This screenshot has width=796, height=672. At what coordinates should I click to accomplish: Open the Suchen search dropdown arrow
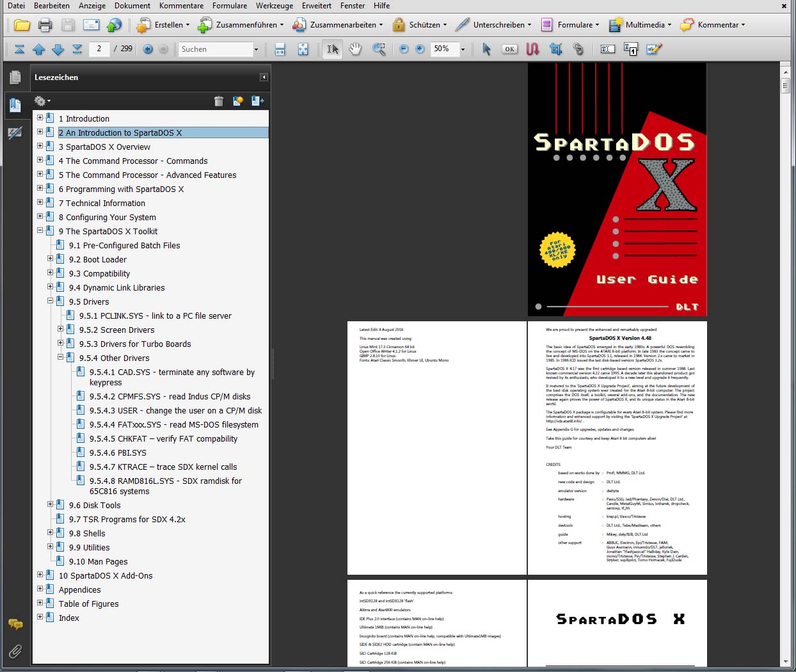[x=256, y=49]
